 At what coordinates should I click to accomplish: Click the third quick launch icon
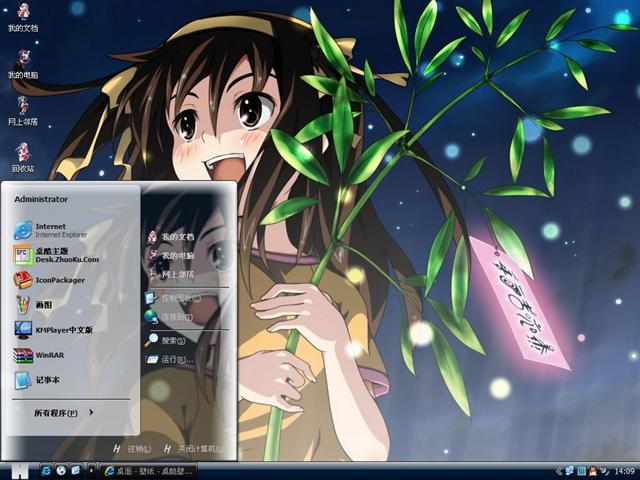tap(76, 471)
